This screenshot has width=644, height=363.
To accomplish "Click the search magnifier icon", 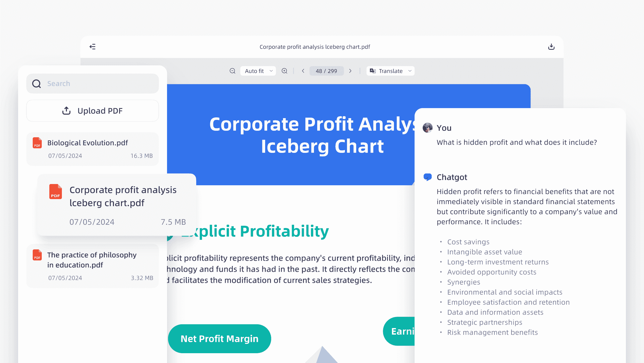I will pos(37,83).
